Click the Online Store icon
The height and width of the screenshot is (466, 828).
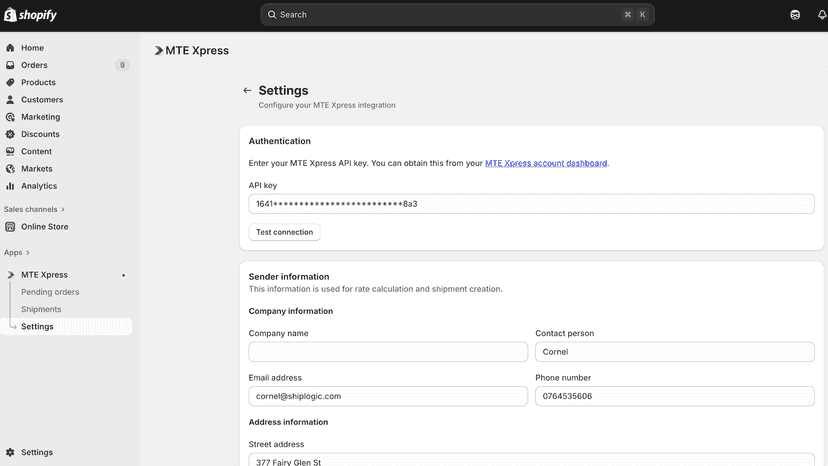point(10,227)
